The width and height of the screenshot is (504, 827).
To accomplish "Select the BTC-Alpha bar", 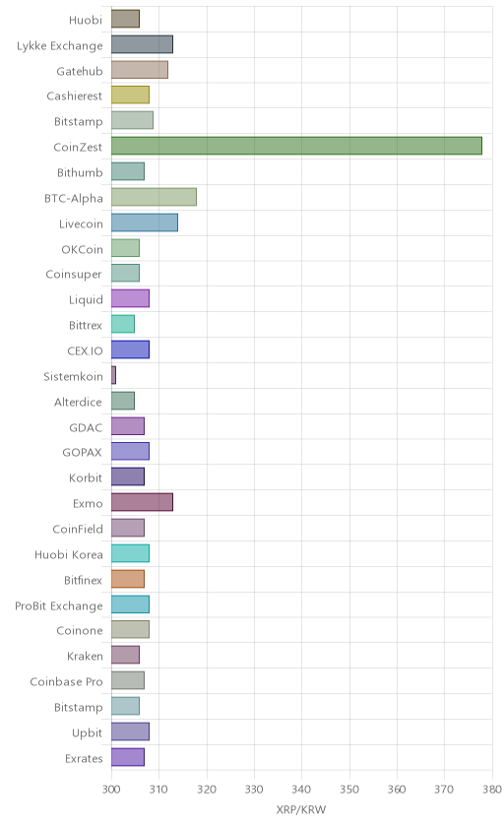I will click(154, 197).
